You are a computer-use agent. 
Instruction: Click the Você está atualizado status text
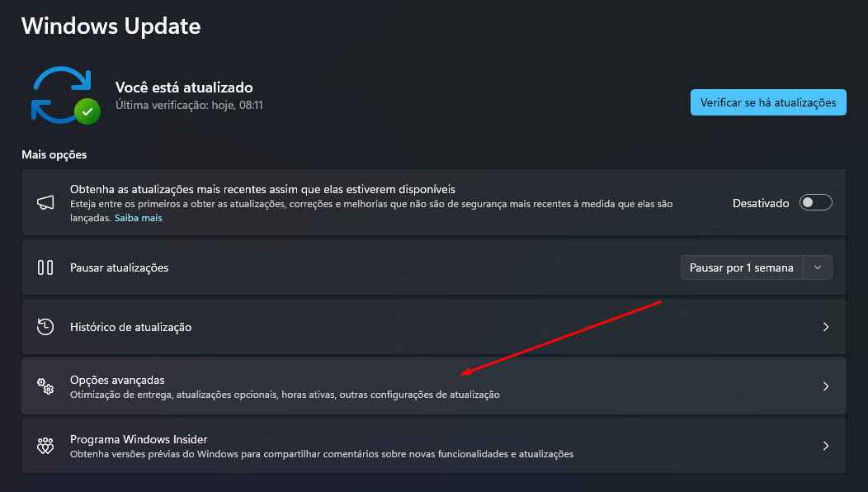[184, 87]
